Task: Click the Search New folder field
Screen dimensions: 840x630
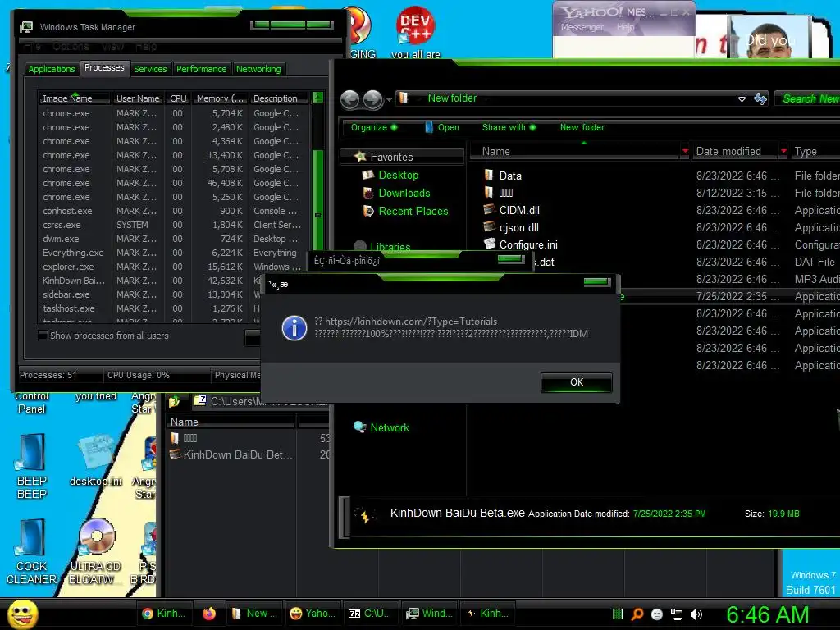Action: tap(808, 98)
